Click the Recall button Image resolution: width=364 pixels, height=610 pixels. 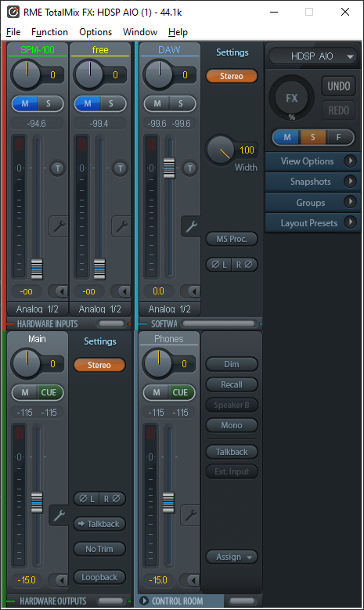(232, 384)
